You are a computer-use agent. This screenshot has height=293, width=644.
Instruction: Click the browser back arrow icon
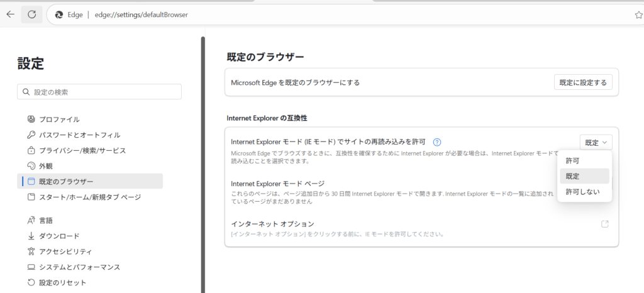click(x=10, y=14)
